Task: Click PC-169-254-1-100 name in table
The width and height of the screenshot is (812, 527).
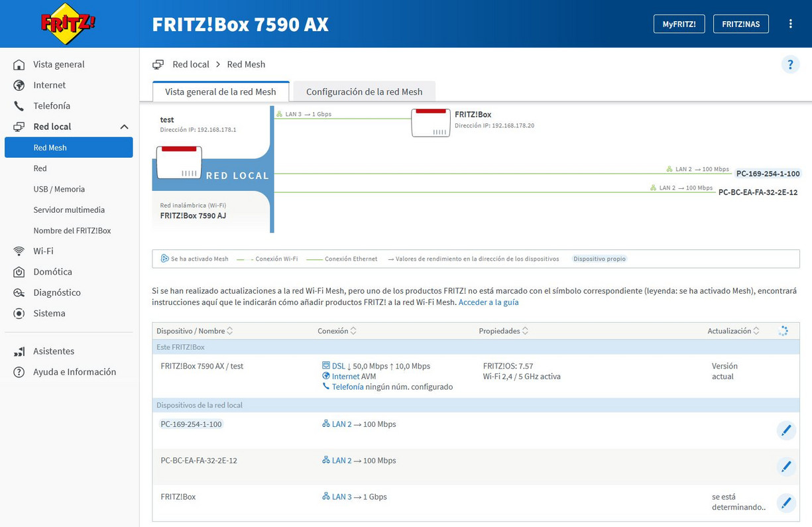Action: tap(192, 424)
